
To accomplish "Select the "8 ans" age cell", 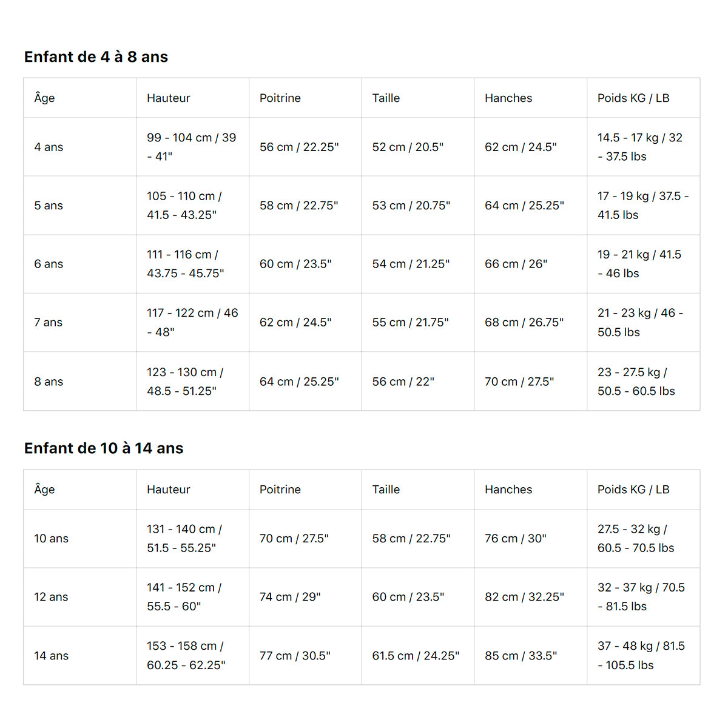I will (49, 382).
